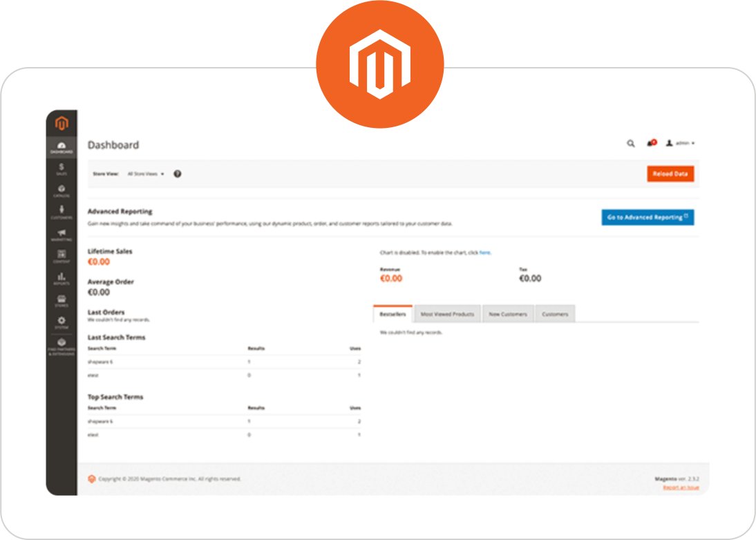
Task: Click the copyright text in the footer
Action: coord(170,478)
